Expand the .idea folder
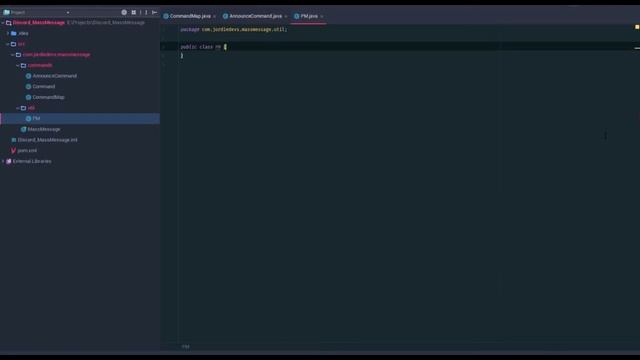Viewport: 640px width, 360px height. (8, 33)
